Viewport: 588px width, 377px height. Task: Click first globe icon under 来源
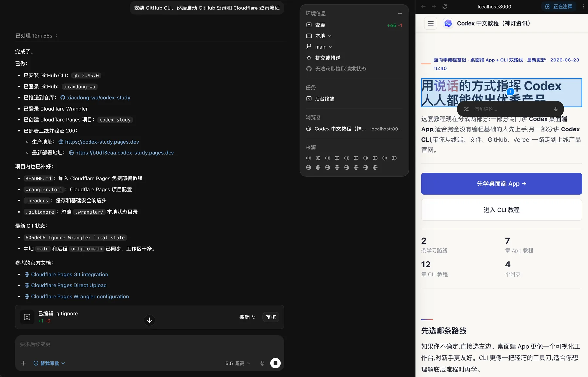309,158
